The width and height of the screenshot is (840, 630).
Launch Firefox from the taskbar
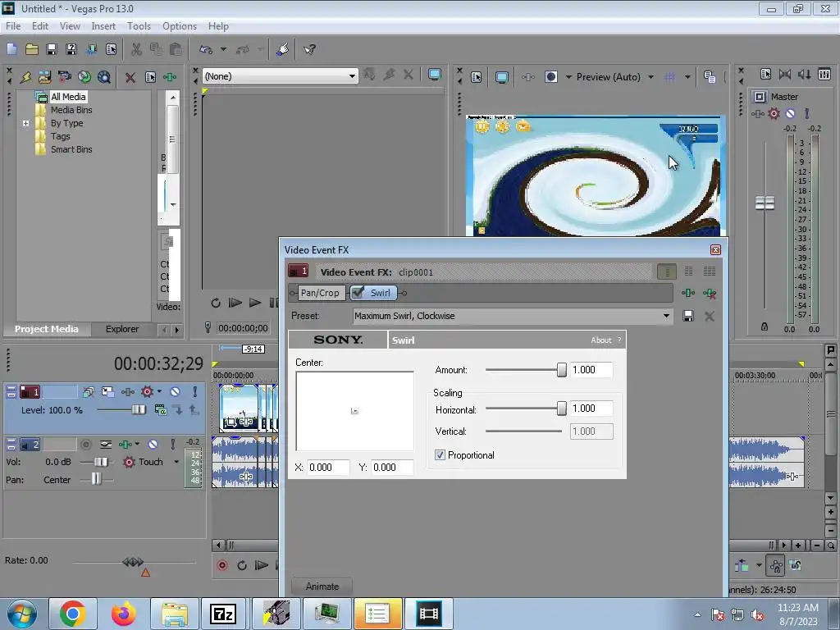click(x=123, y=614)
